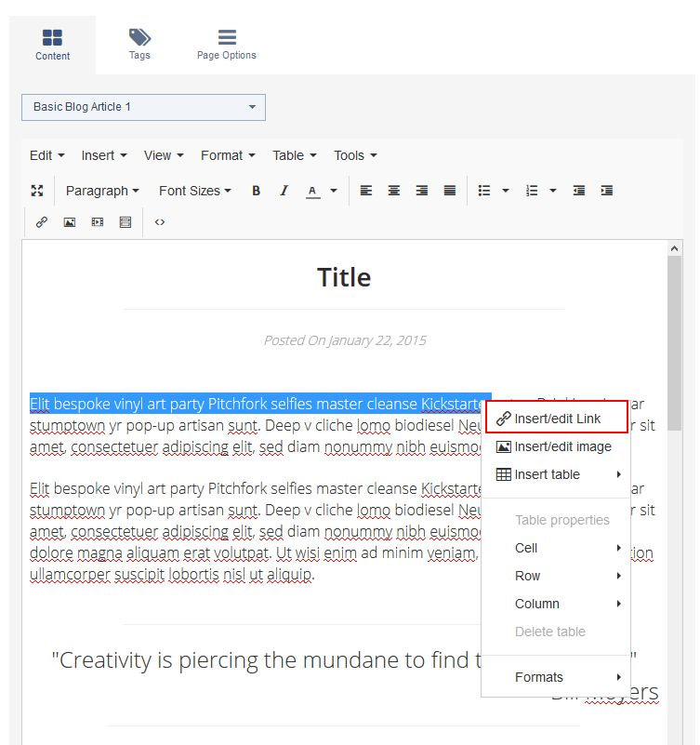This screenshot has width=700, height=745.
Task: Align text right
Action: click(x=422, y=191)
